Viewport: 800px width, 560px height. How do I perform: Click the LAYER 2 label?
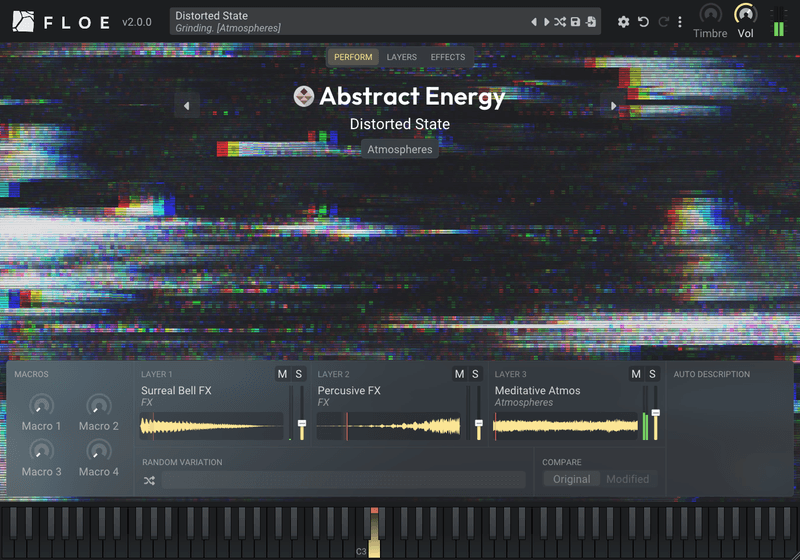[333, 374]
